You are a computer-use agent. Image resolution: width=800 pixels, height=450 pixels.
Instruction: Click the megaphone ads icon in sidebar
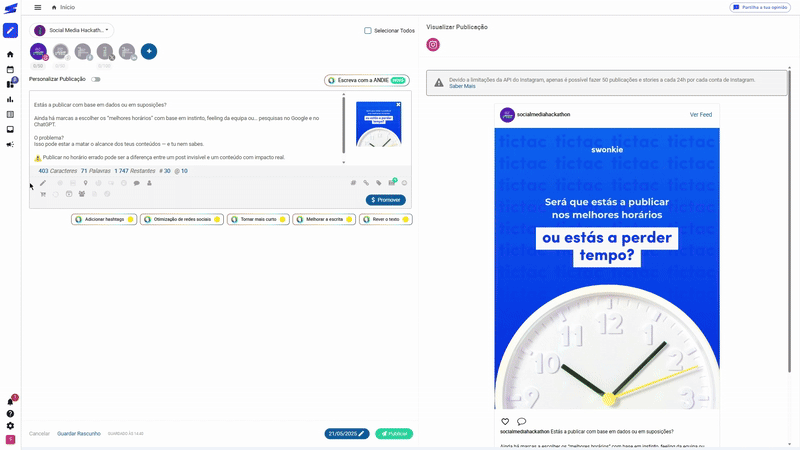[x=10, y=144]
